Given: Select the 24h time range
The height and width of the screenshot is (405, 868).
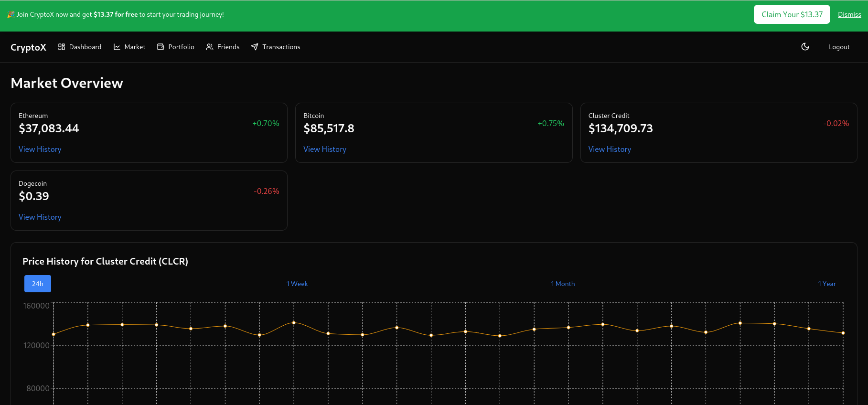Looking at the screenshot, I should point(38,284).
